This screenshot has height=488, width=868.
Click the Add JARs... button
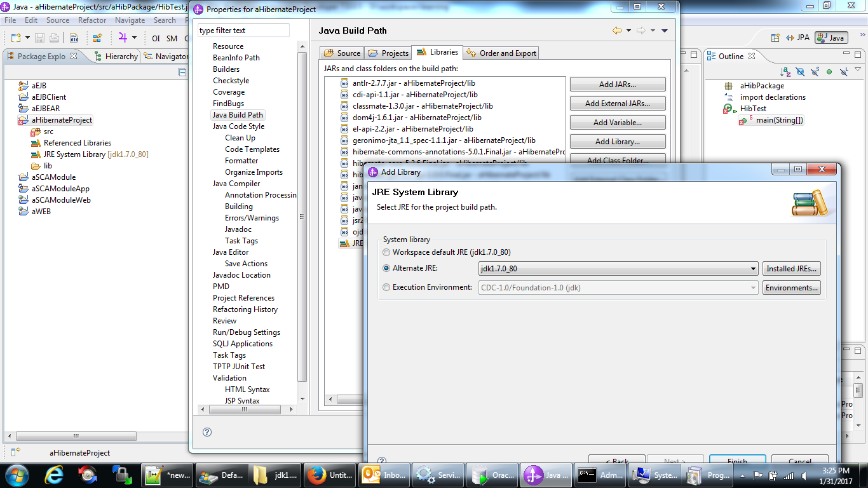(x=618, y=85)
